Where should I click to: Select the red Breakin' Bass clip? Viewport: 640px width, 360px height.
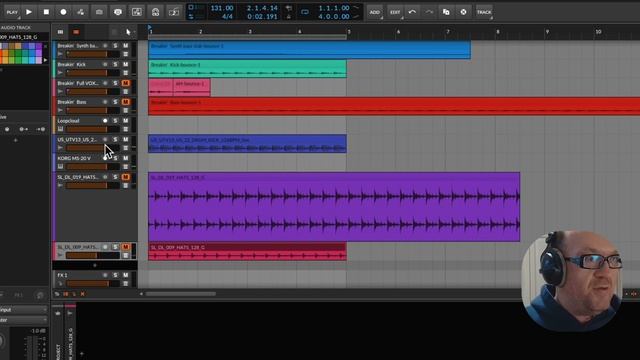point(394,106)
